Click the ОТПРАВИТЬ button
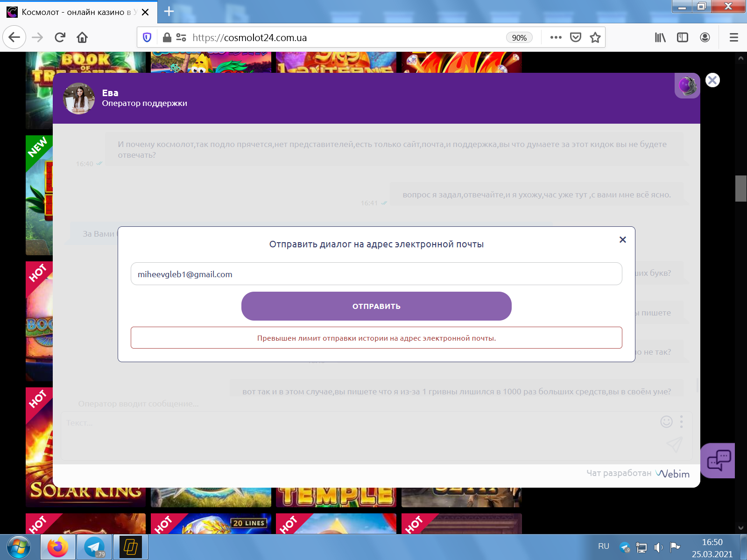Image resolution: width=747 pixels, height=560 pixels. [x=376, y=306]
